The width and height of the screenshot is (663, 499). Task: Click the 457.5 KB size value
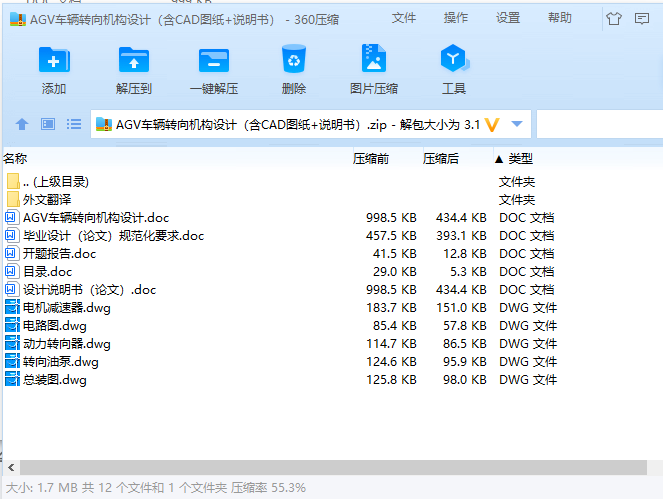(x=391, y=236)
